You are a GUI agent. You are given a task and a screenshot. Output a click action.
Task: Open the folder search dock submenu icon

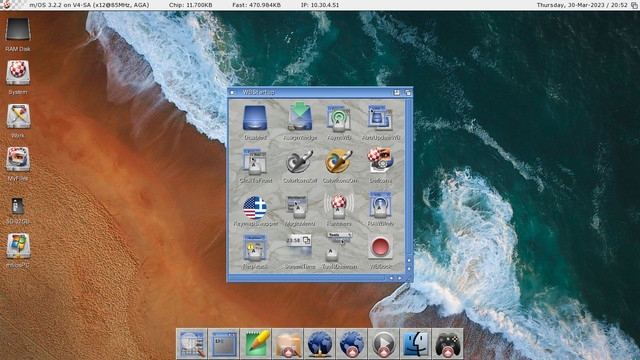[x=288, y=344]
